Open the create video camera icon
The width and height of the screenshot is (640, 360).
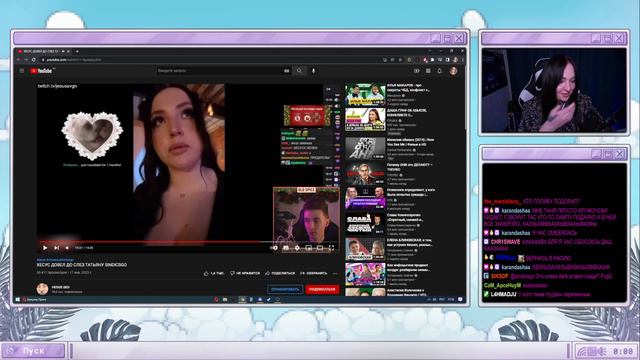click(416, 71)
